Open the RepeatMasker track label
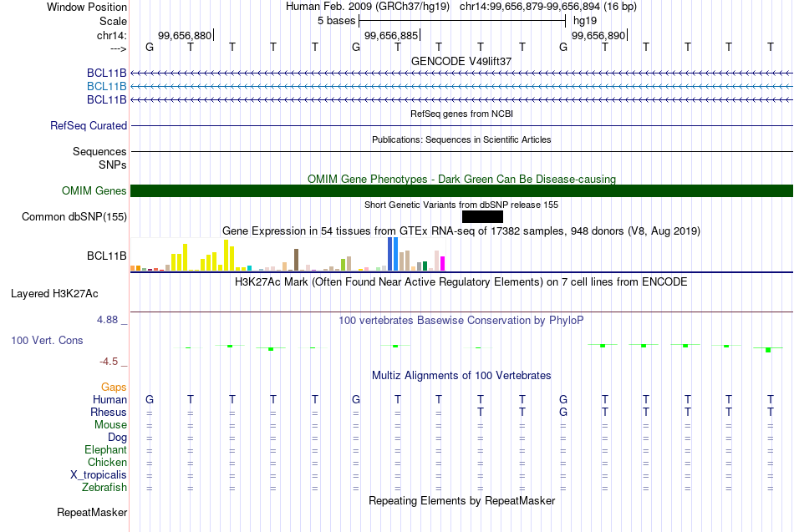794x532 pixels. tap(92, 512)
